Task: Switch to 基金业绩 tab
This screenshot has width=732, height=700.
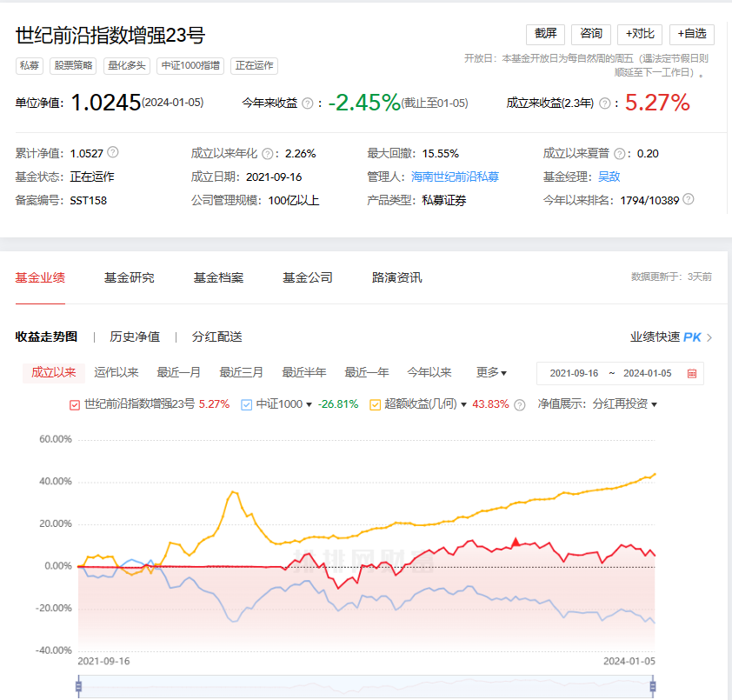Action: point(40,278)
